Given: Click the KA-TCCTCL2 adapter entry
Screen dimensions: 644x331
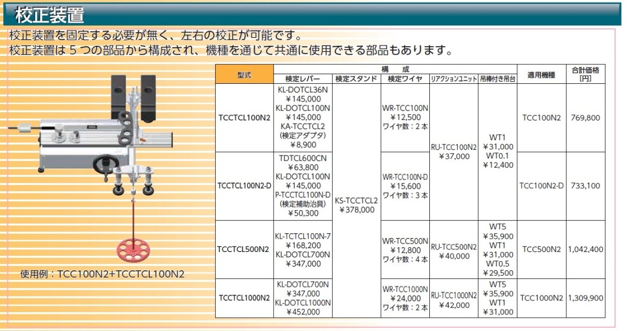Looking at the screenshot, I should pyautogui.click(x=303, y=126).
